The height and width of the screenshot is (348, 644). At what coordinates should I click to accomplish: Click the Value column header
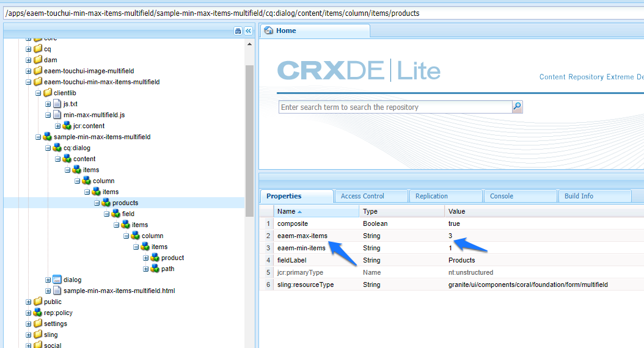click(x=544, y=211)
